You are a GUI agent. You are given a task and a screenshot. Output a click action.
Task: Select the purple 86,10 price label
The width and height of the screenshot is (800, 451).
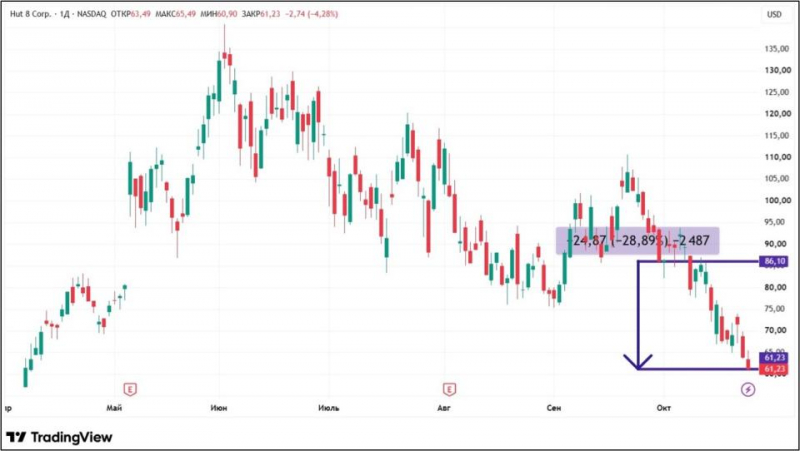click(773, 261)
